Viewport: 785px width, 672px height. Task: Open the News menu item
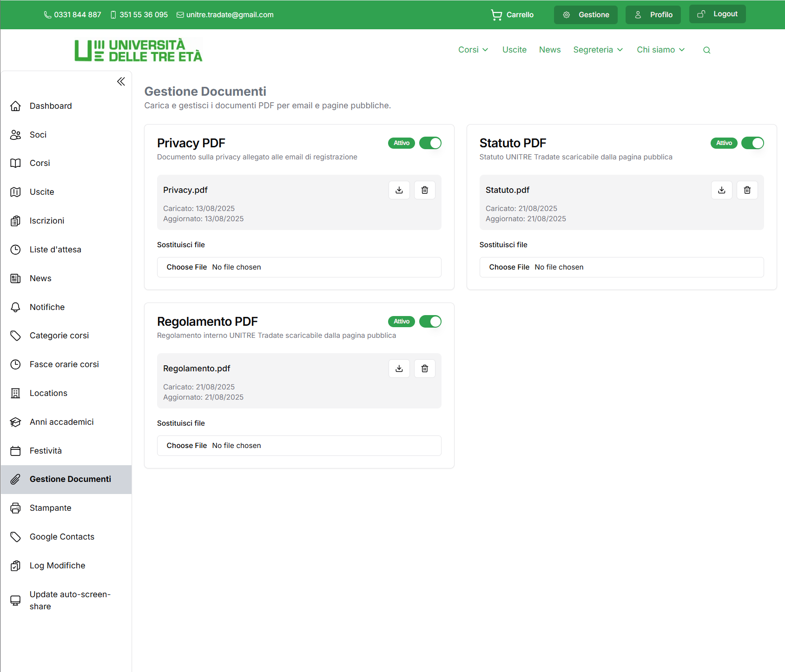tap(550, 50)
